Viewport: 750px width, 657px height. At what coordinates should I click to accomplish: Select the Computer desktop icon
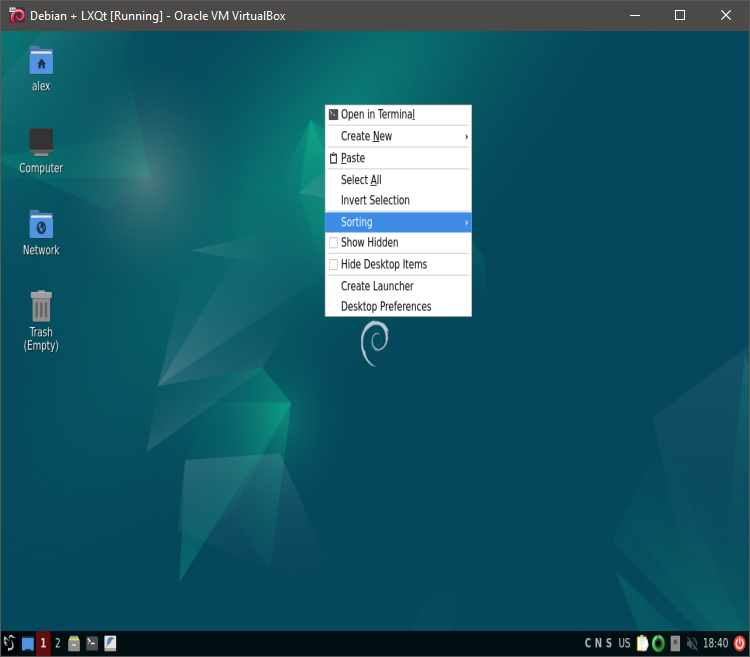pyautogui.click(x=41, y=142)
